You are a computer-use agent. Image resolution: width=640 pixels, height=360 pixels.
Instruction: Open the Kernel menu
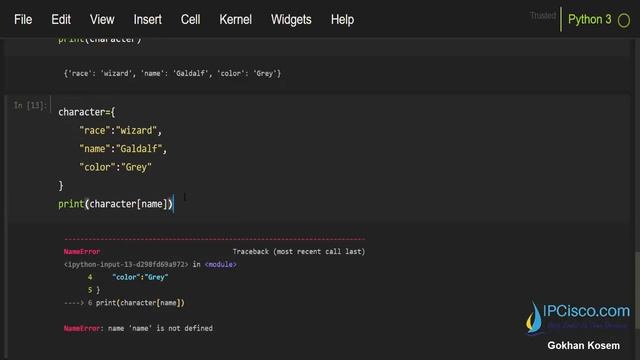(x=236, y=20)
